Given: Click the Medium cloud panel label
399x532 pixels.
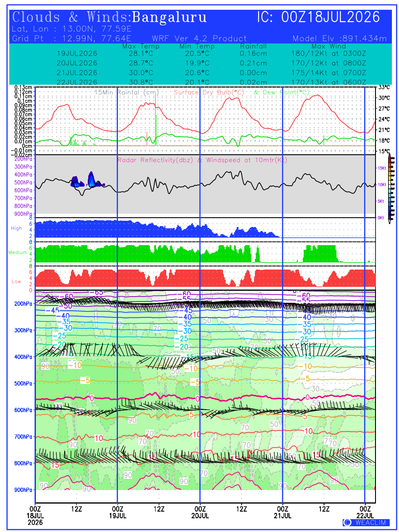Looking at the screenshot, I should [x=18, y=252].
